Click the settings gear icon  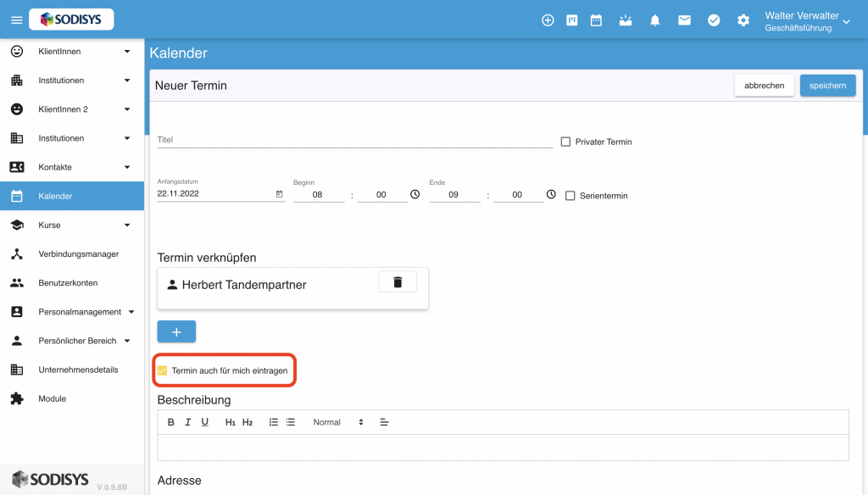tap(743, 20)
